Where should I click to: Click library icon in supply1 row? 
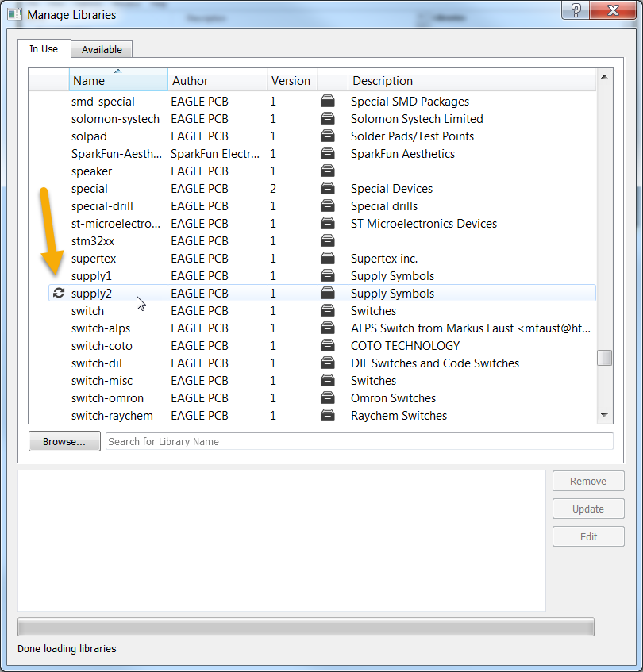pos(328,276)
